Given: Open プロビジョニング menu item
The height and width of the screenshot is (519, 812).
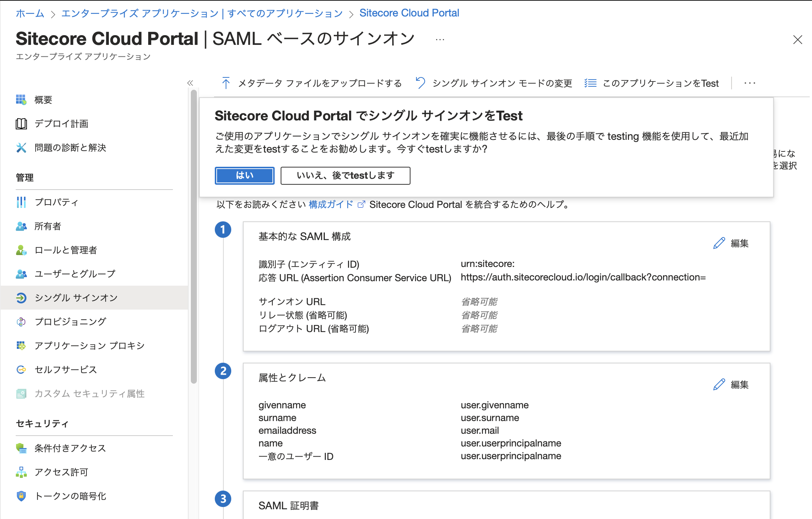Looking at the screenshot, I should pyautogui.click(x=94, y=322).
